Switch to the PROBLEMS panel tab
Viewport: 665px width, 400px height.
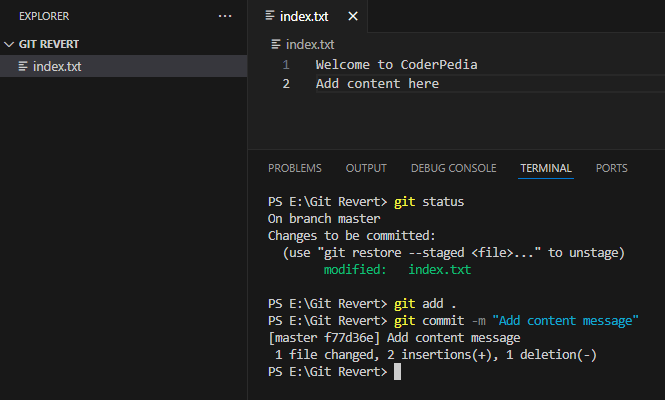tap(295, 168)
